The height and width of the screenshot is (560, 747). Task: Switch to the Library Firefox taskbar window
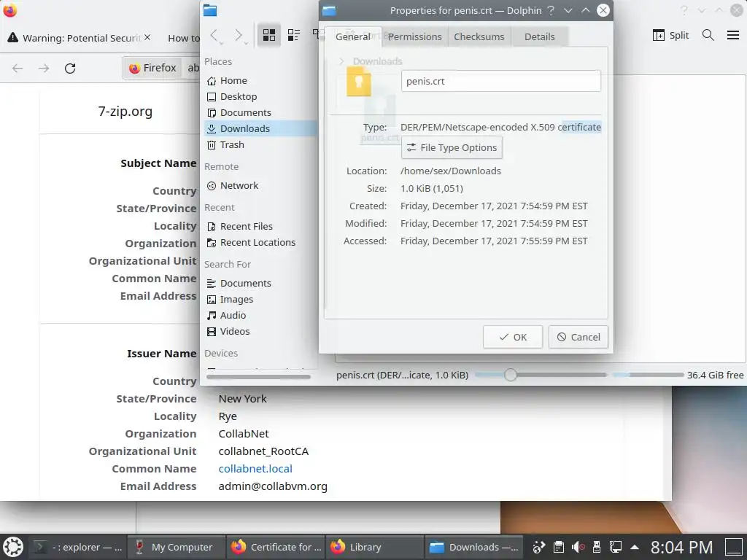pyautogui.click(x=375, y=547)
